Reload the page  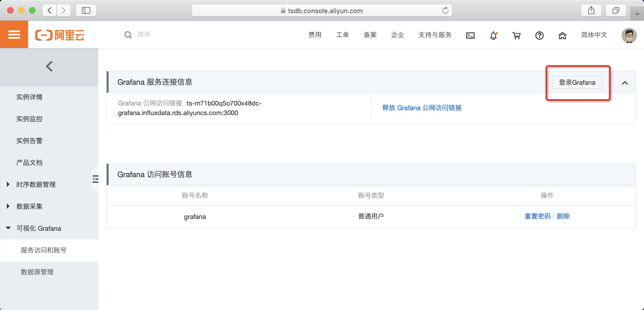[445, 10]
